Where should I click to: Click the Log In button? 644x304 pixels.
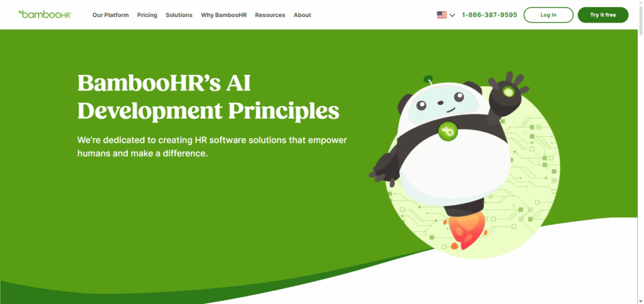(548, 15)
